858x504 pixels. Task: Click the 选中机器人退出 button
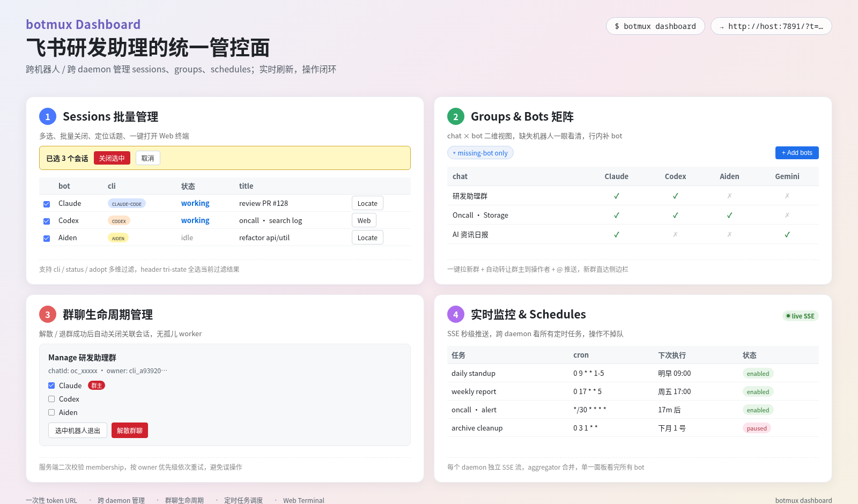coord(78,431)
